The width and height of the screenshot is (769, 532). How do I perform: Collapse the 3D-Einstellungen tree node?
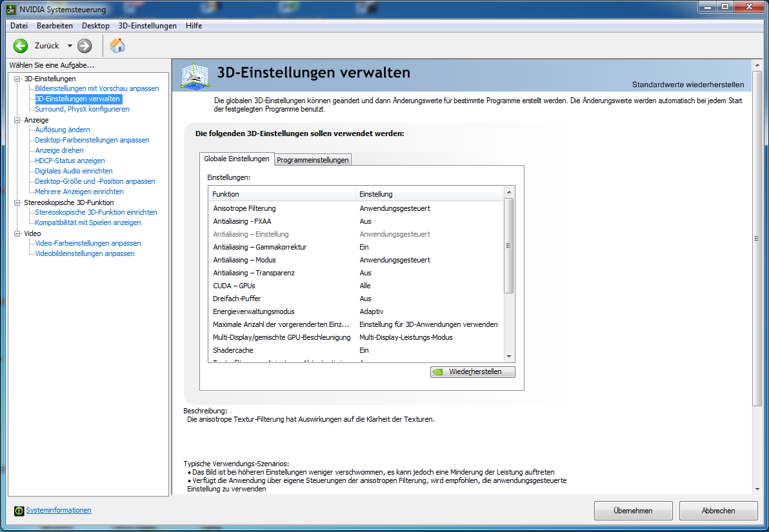coord(17,79)
